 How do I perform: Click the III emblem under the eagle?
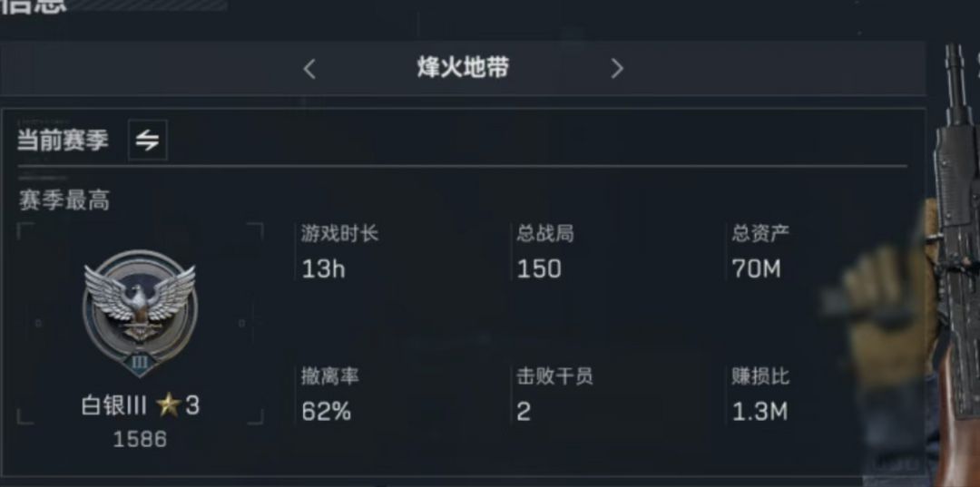click(x=140, y=363)
